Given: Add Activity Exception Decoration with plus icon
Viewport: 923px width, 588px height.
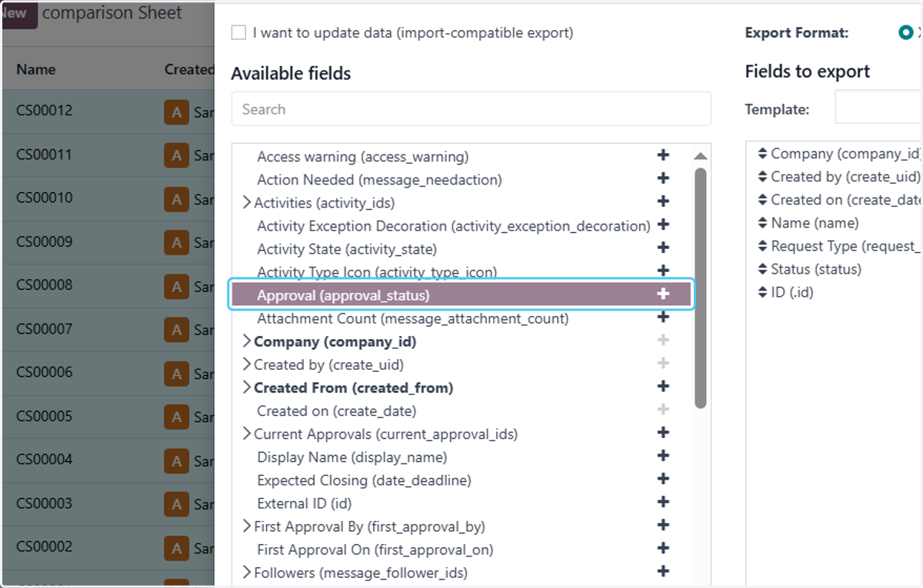Looking at the screenshot, I should coord(663,224).
